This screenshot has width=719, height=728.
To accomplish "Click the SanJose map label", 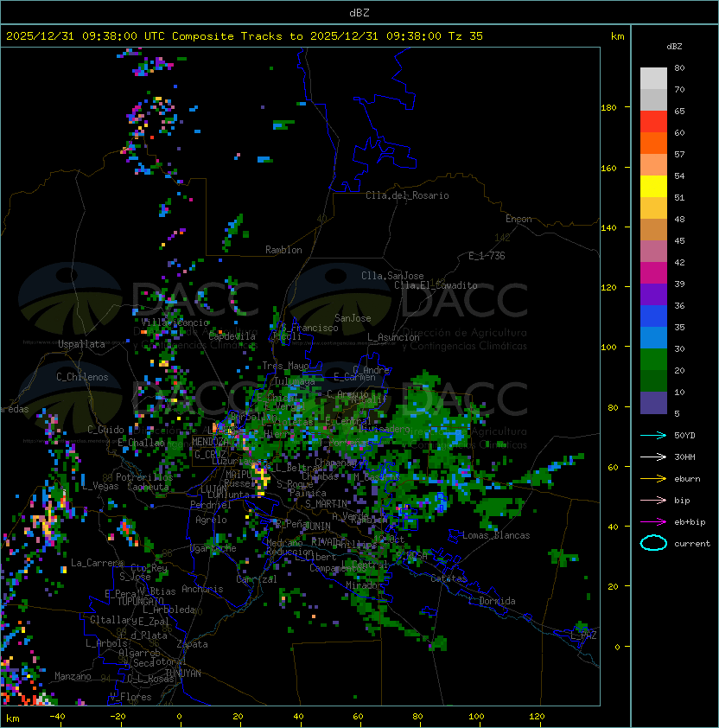I will point(353,318).
